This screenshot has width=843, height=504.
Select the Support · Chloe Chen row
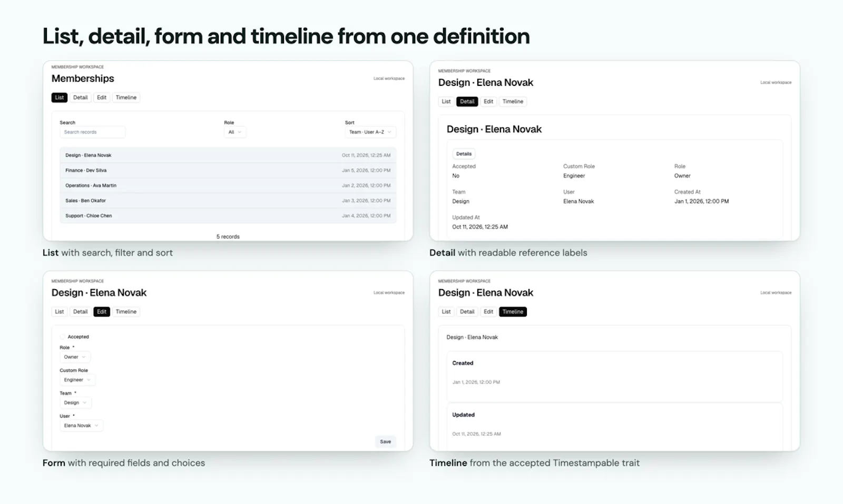point(228,216)
